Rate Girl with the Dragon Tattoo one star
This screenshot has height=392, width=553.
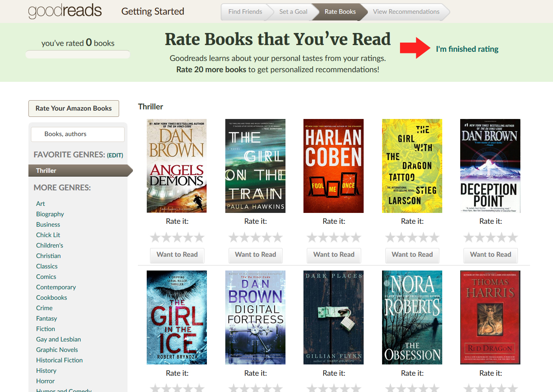click(x=390, y=238)
